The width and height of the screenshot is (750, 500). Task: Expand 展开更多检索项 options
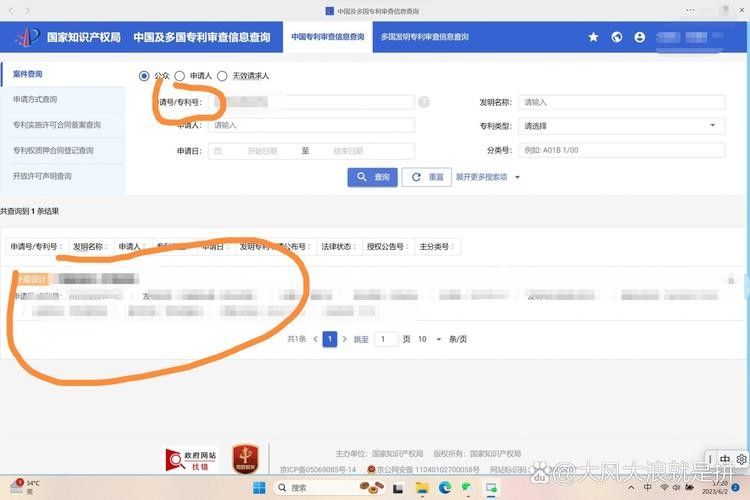tap(487, 177)
